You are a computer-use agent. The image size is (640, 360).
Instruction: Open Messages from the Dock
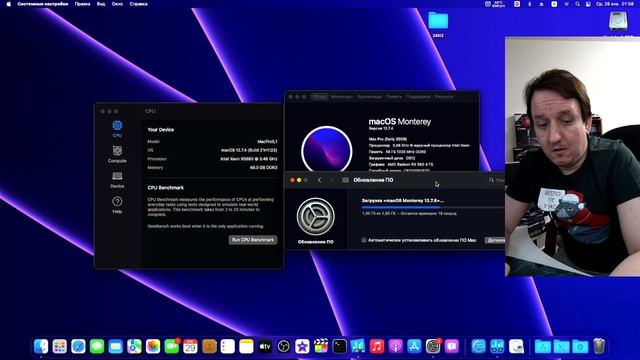pos(97,347)
